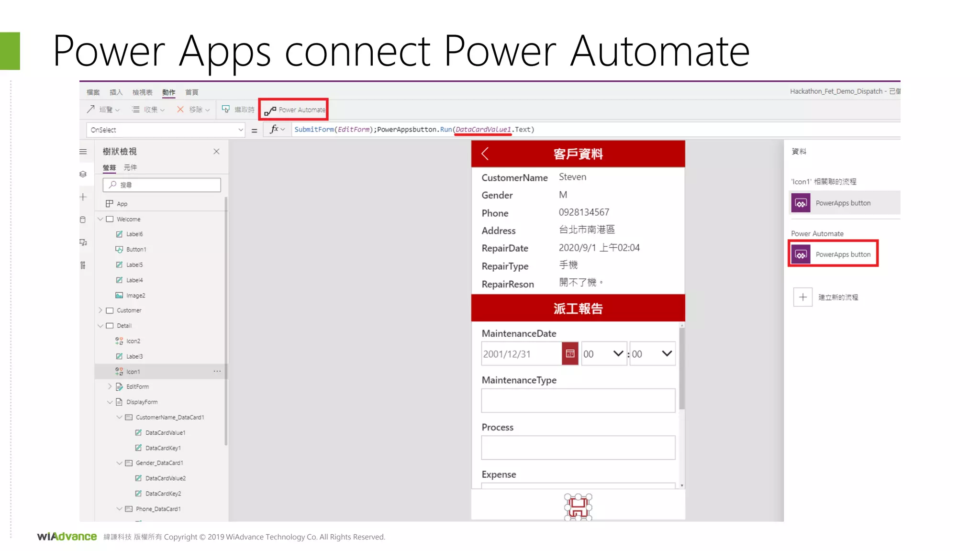Collapse the DisplayForm node

110,402
